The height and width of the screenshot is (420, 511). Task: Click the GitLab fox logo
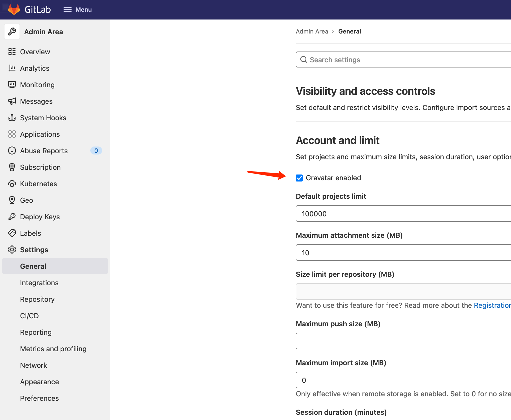pos(14,9)
